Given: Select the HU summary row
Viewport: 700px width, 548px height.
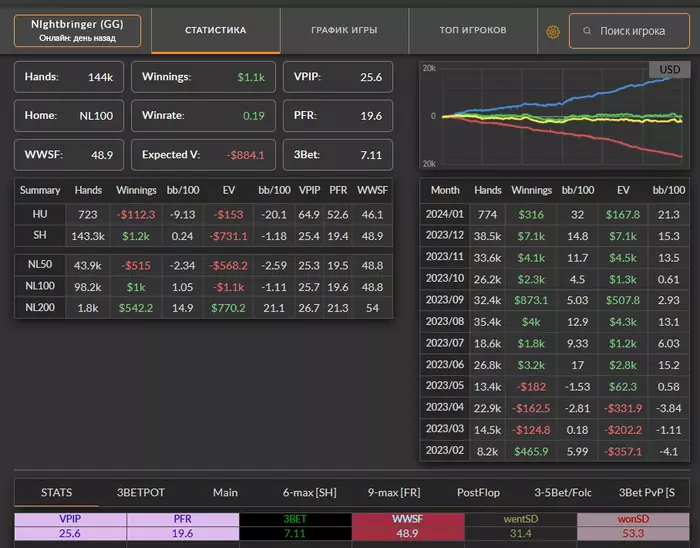Looking at the screenshot, I should click(x=204, y=215).
